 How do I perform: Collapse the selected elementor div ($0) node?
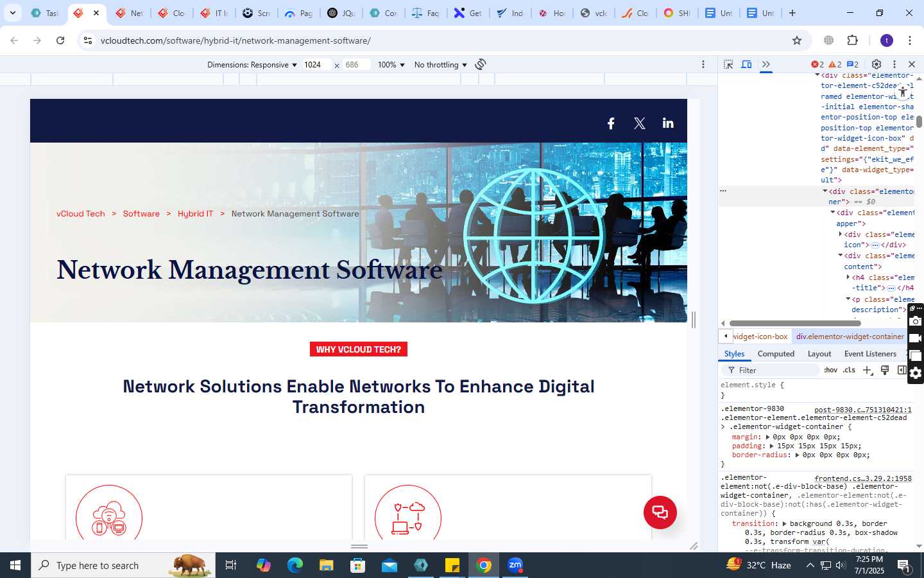[x=825, y=191]
